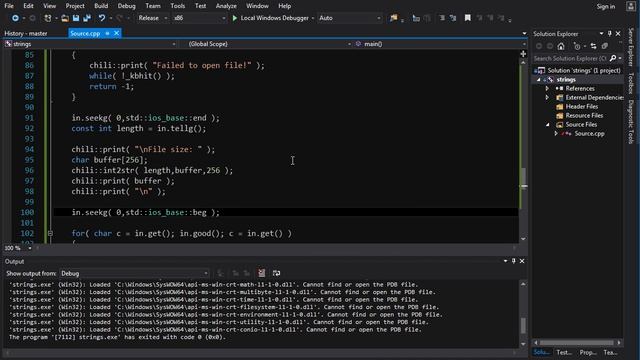Click the Undo arrow icon
Screen dimensions: 640x360
pos(102,18)
